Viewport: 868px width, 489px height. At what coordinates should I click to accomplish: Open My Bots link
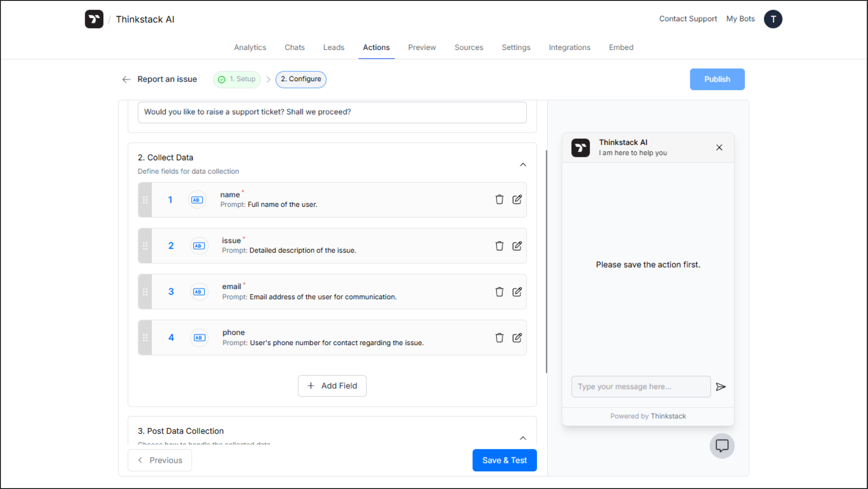tap(740, 19)
